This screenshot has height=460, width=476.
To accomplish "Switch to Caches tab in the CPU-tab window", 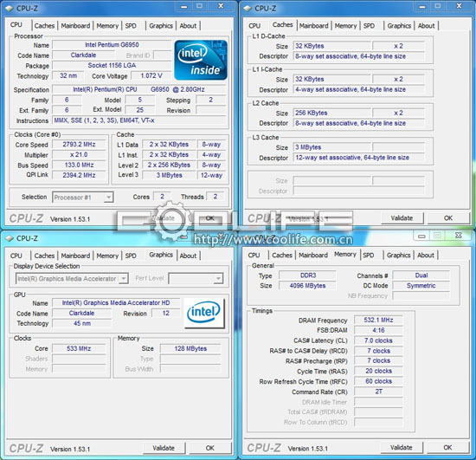I will pos(44,26).
